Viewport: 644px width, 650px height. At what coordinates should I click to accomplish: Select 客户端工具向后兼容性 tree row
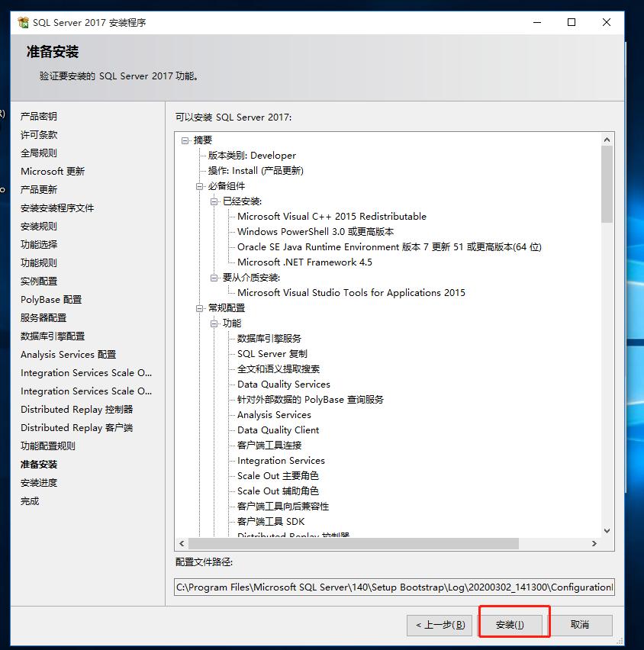[283, 507]
